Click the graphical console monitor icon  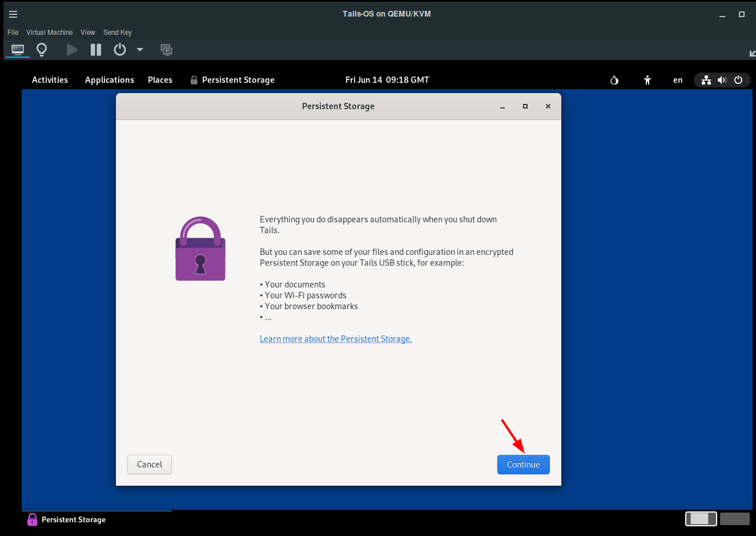click(x=18, y=50)
